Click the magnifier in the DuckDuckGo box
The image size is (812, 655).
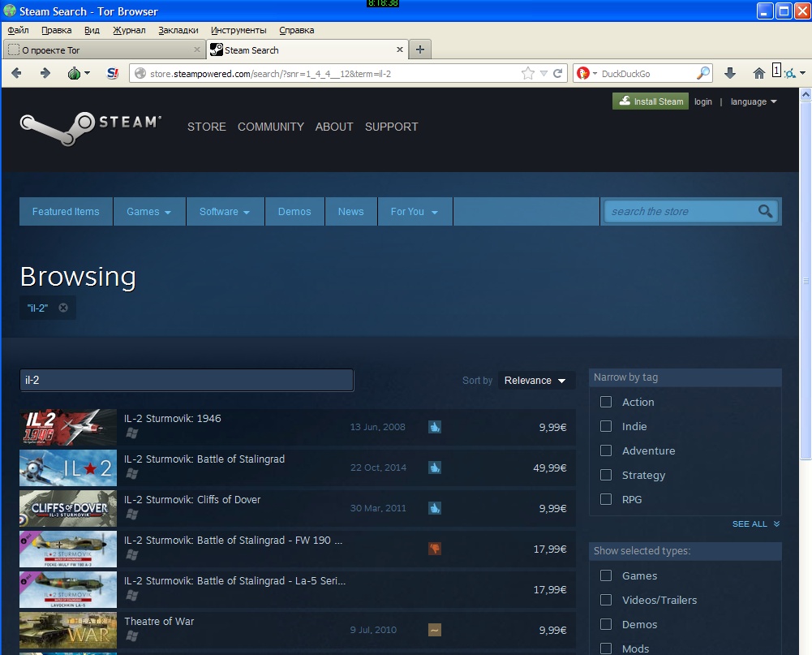tap(703, 74)
